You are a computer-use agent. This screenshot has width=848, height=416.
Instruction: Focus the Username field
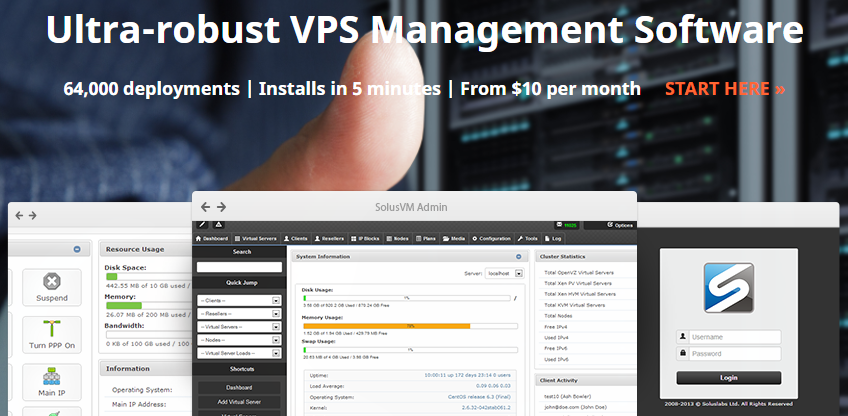(x=728, y=337)
